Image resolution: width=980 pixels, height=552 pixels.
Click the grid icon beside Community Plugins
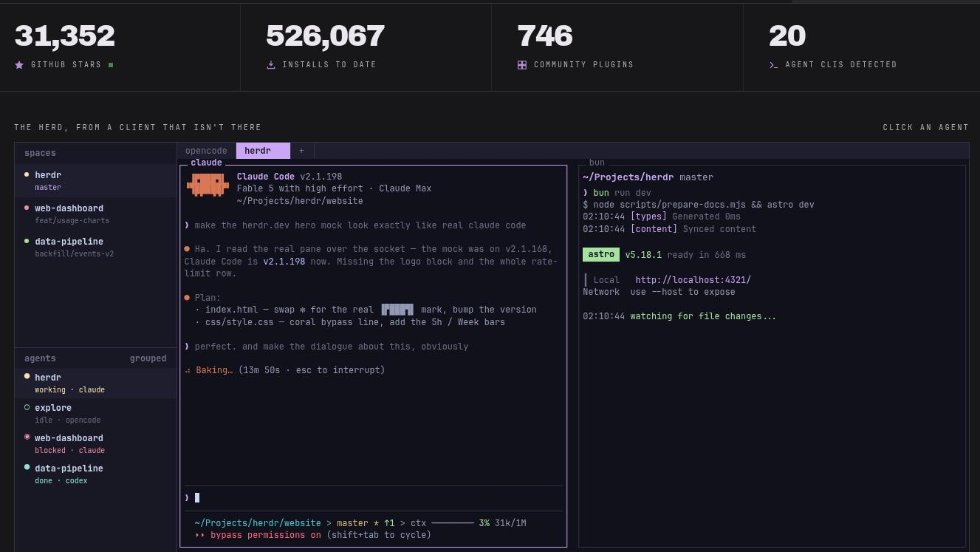[522, 65]
